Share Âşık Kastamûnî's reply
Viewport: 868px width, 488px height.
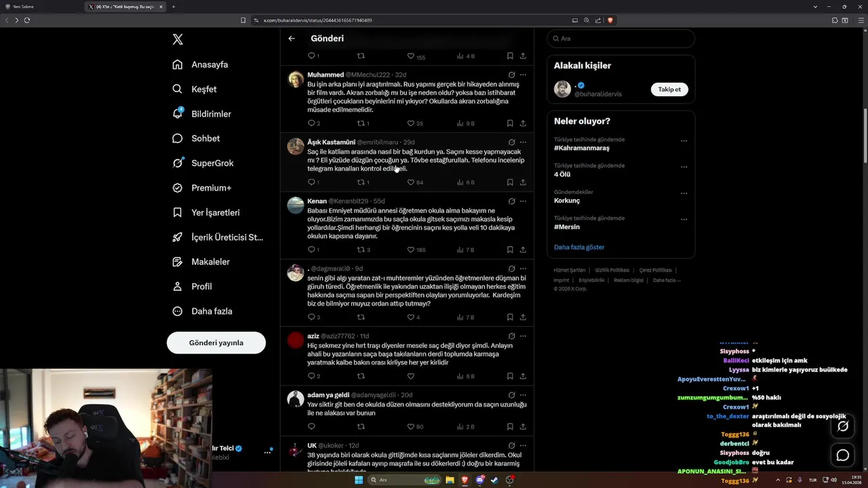(x=523, y=182)
